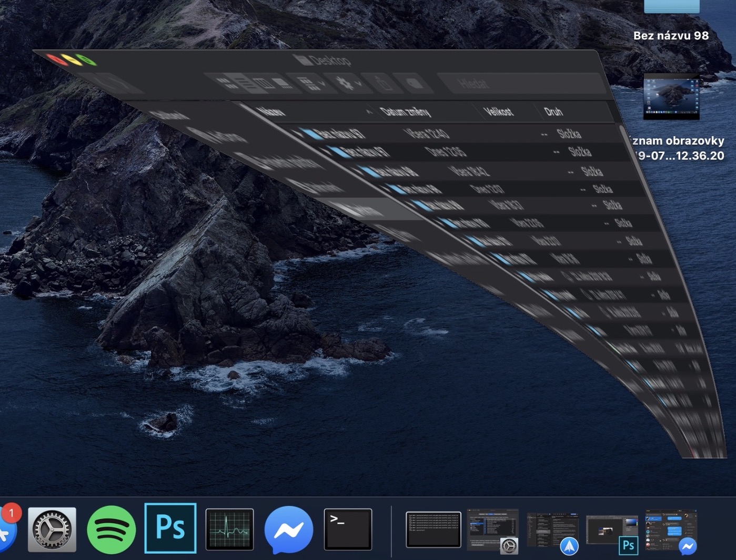Select the "Bez názvu 98" desktop folder label
Screen dimensions: 736x560
pyautogui.click(x=671, y=36)
